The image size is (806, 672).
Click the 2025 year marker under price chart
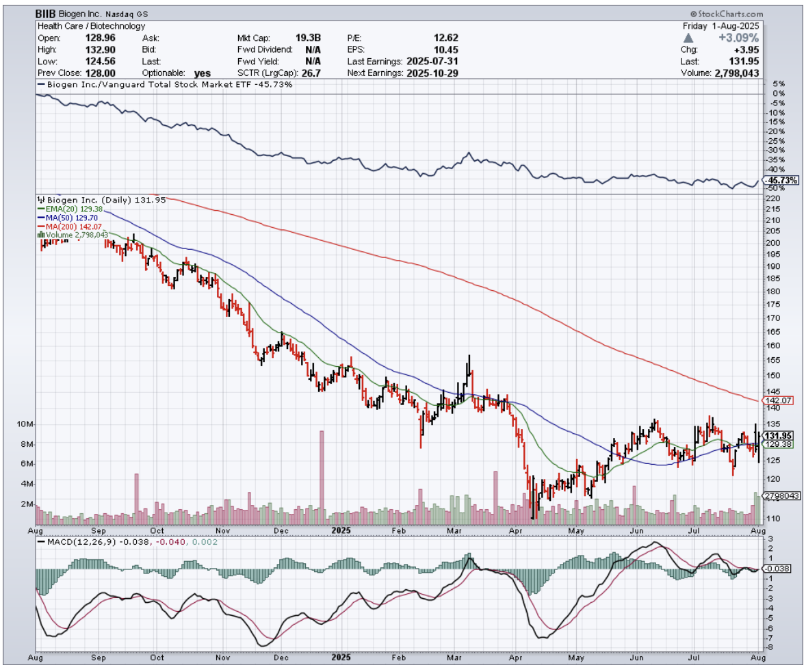tap(340, 529)
